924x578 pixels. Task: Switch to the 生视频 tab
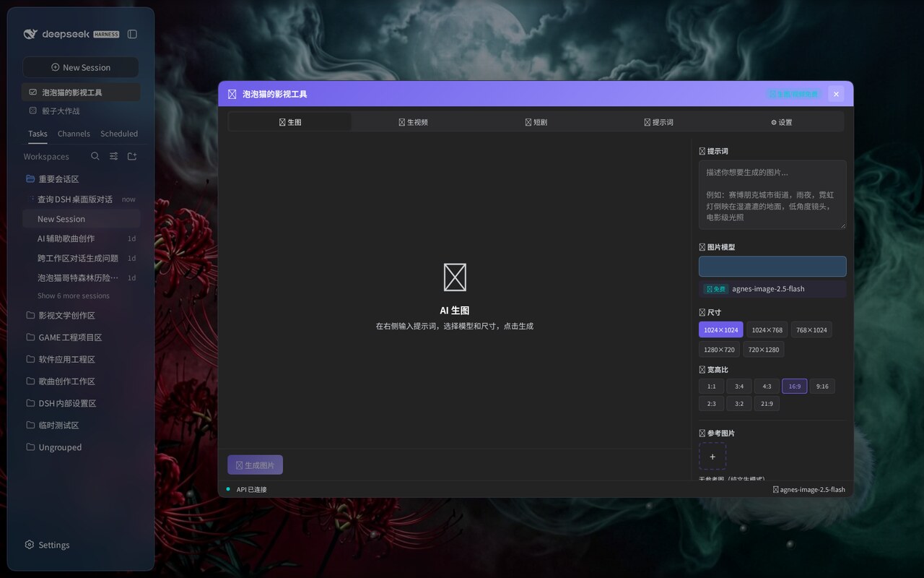tap(413, 122)
